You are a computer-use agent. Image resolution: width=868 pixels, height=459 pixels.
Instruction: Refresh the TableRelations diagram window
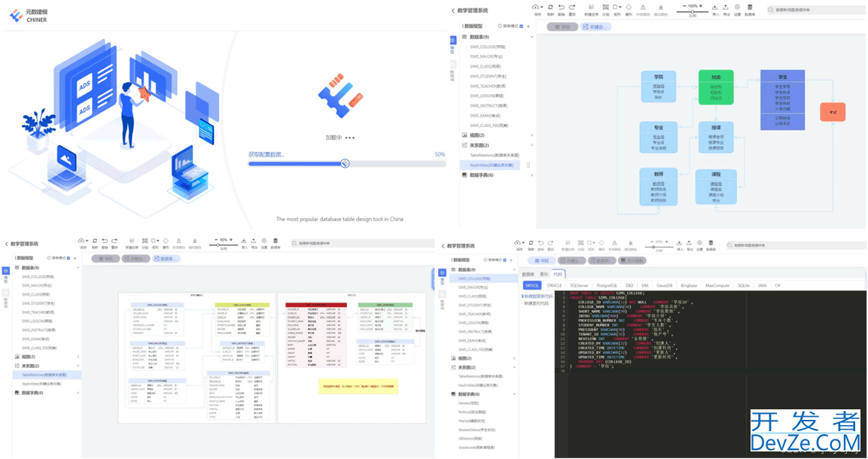[95, 241]
